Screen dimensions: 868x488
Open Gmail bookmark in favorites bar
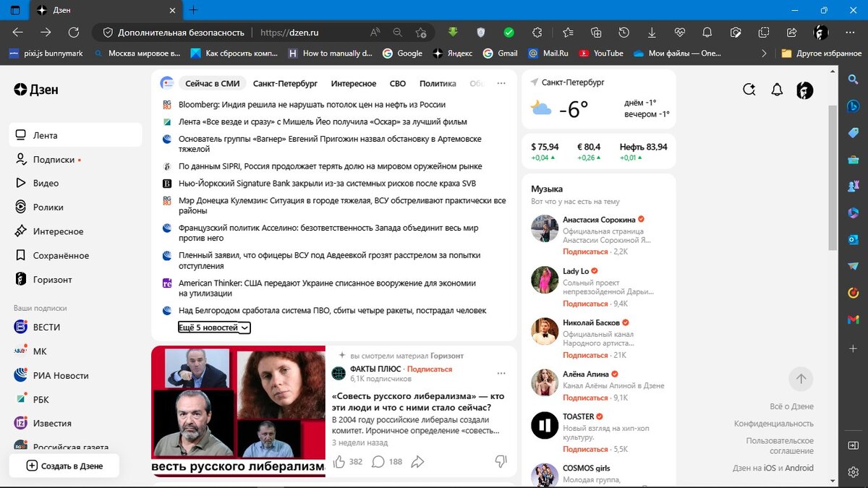[500, 53]
